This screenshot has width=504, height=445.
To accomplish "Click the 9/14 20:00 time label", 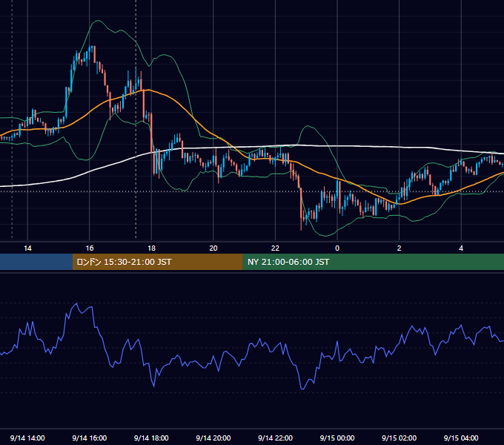I will point(213,438).
